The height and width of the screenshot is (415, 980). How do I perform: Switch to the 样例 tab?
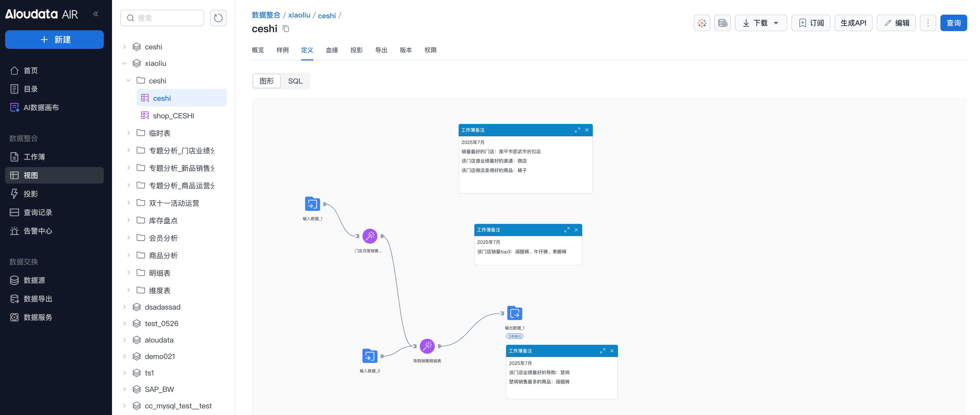coord(282,50)
